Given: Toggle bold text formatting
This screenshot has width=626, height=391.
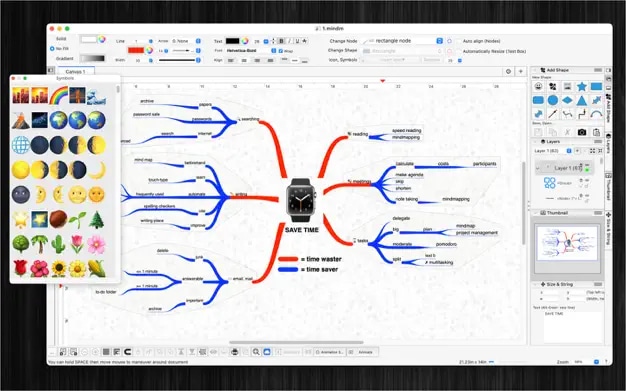Looking at the screenshot, I should click(x=281, y=41).
